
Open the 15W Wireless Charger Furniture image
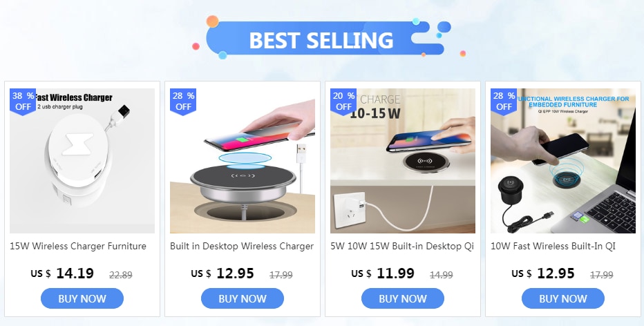pos(82,161)
